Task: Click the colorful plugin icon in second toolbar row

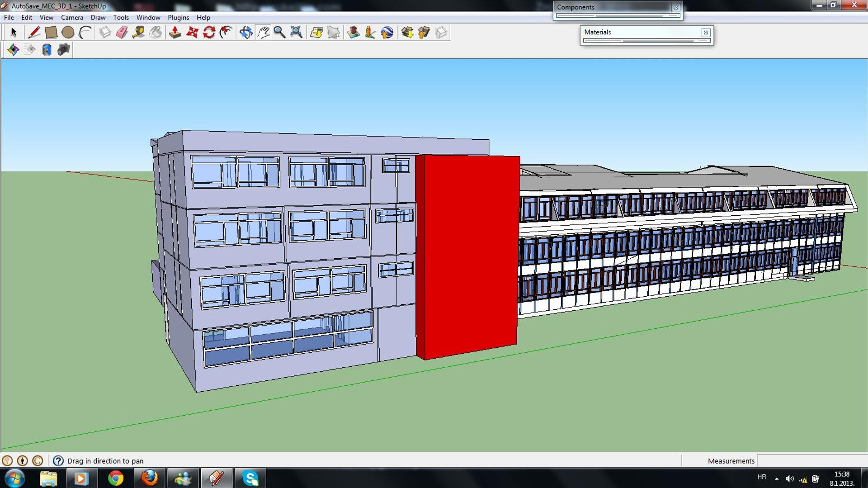Action: (13, 49)
